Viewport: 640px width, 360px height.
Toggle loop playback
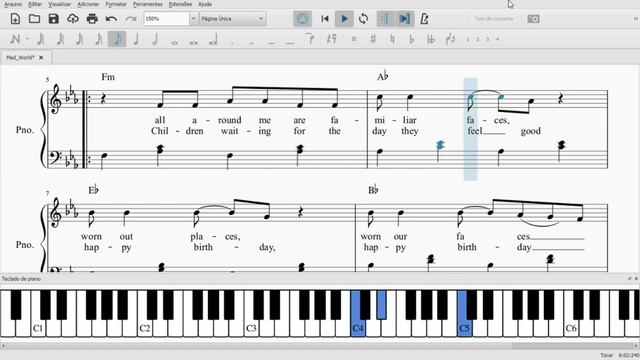[x=363, y=19]
